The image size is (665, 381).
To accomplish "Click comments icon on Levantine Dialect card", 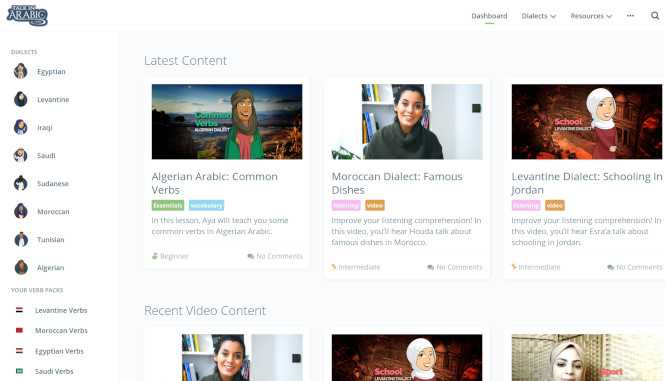I will pos(610,267).
